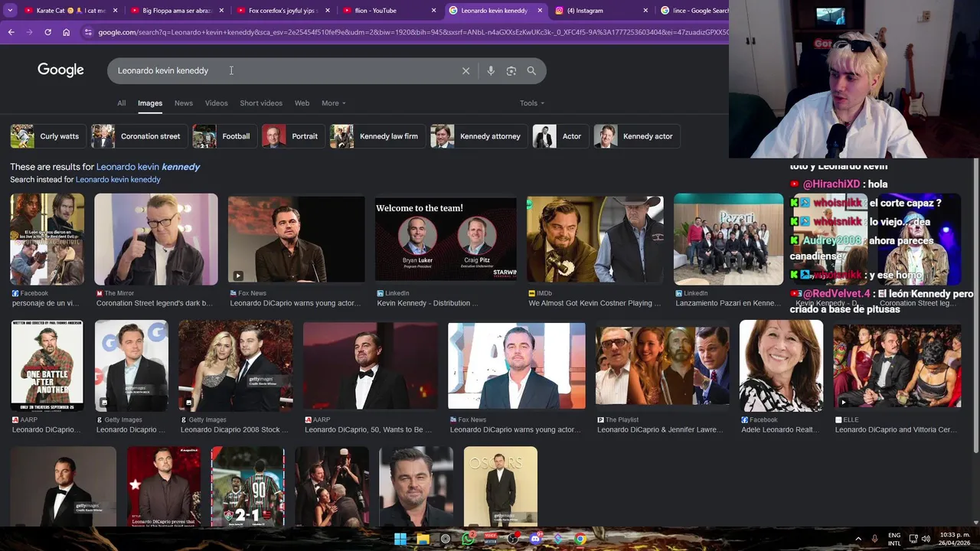Select the Web search filter
Viewport: 980px width, 551px height.
(302, 103)
